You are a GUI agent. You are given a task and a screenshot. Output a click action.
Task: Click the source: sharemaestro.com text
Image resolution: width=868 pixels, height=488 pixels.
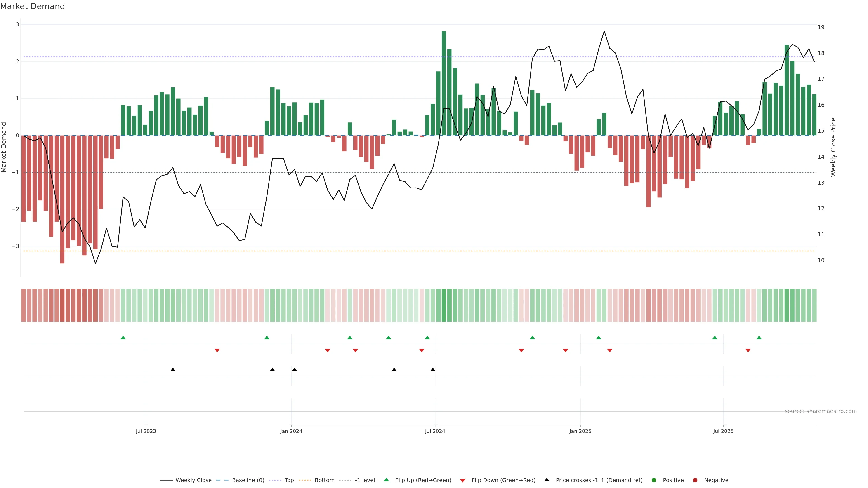coord(821,411)
